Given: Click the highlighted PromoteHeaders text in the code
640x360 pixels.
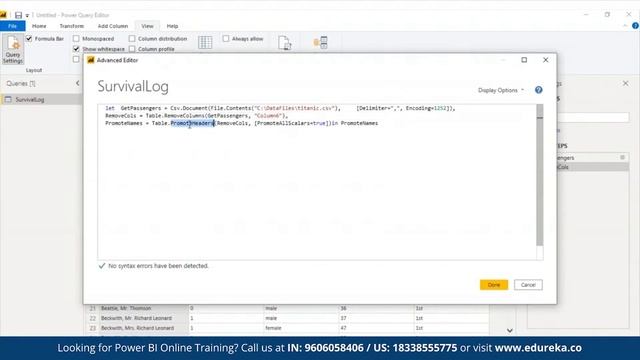Looking at the screenshot, I should [192, 123].
